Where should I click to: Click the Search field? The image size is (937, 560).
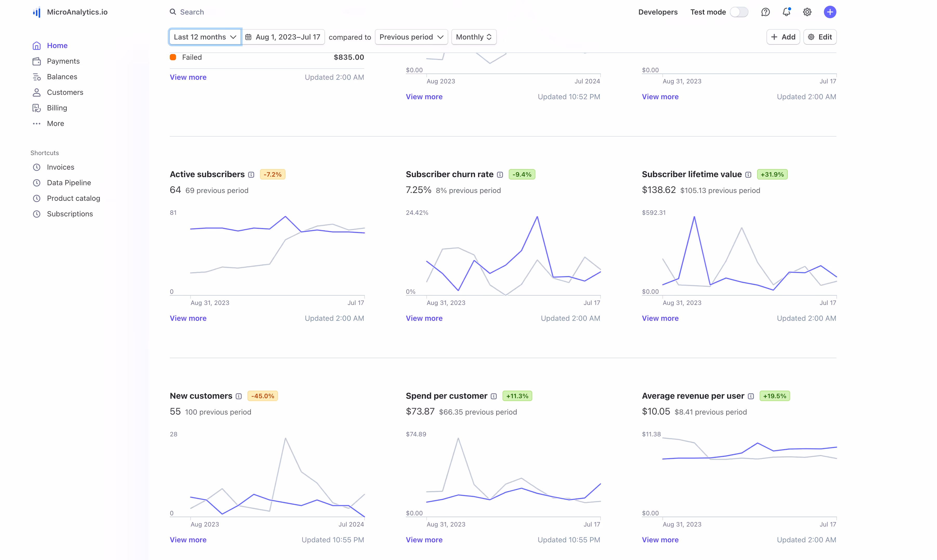coord(192,12)
